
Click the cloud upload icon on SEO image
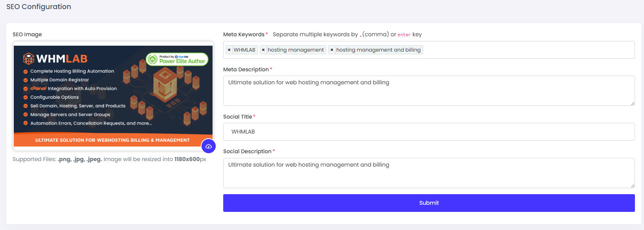(209, 146)
